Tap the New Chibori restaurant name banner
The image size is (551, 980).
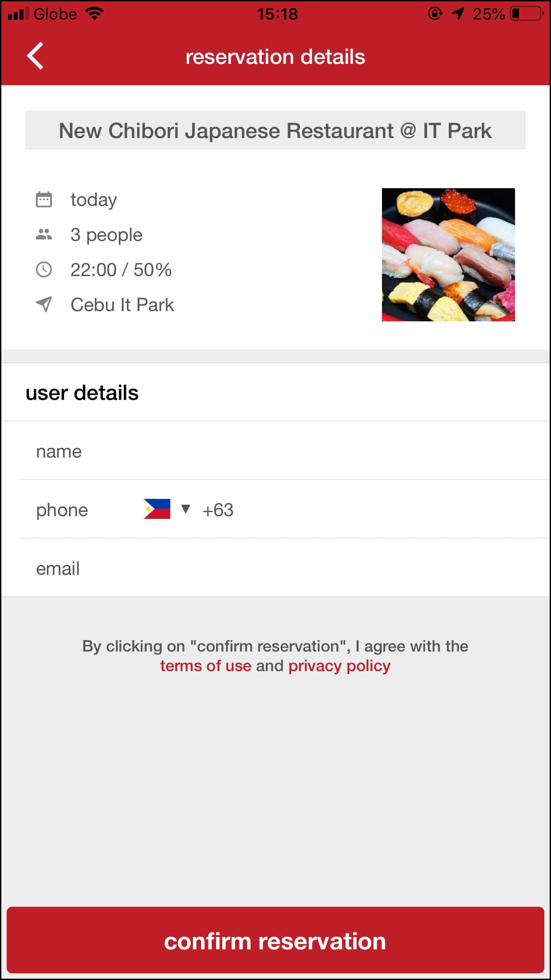tap(275, 130)
